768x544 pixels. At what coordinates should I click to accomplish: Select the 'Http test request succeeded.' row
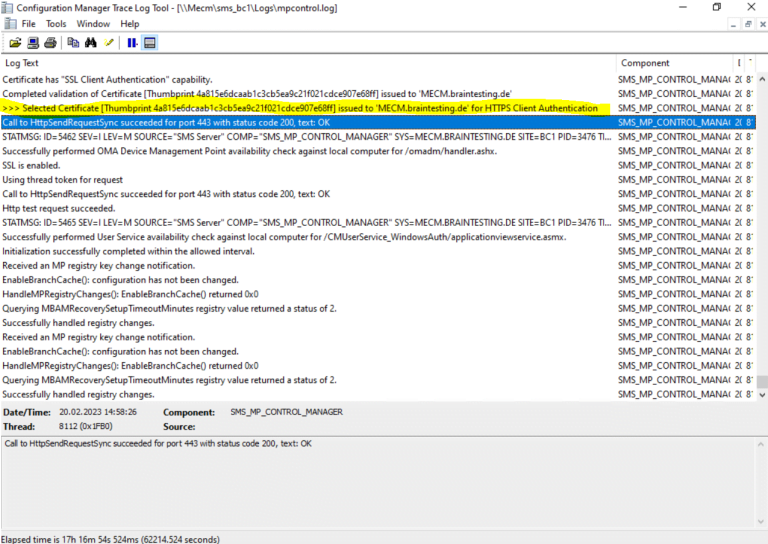pos(378,208)
